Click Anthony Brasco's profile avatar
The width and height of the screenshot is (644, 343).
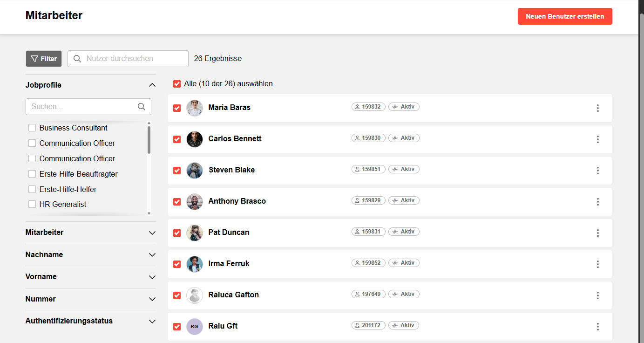coord(195,202)
